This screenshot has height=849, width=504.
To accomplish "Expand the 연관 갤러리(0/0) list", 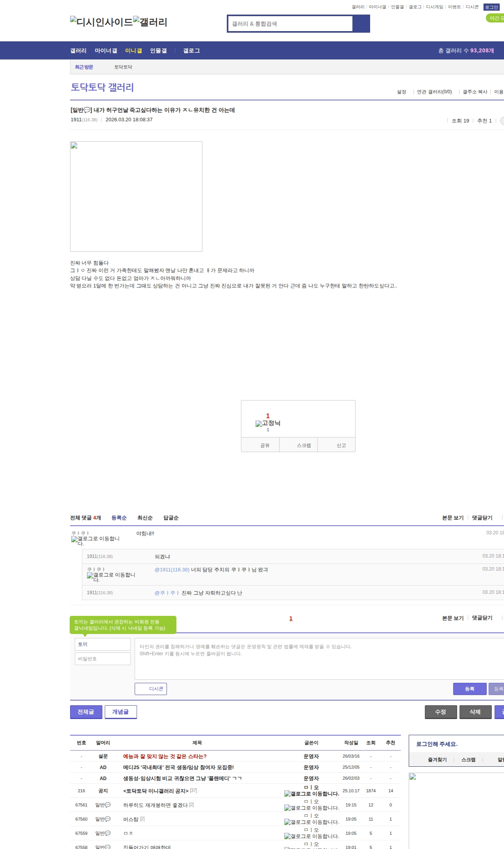I will (434, 92).
